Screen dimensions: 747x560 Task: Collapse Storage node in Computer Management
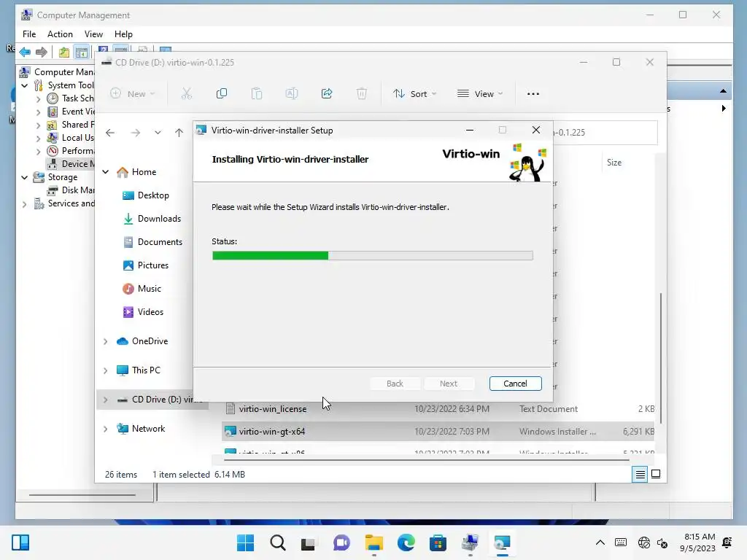tap(24, 177)
